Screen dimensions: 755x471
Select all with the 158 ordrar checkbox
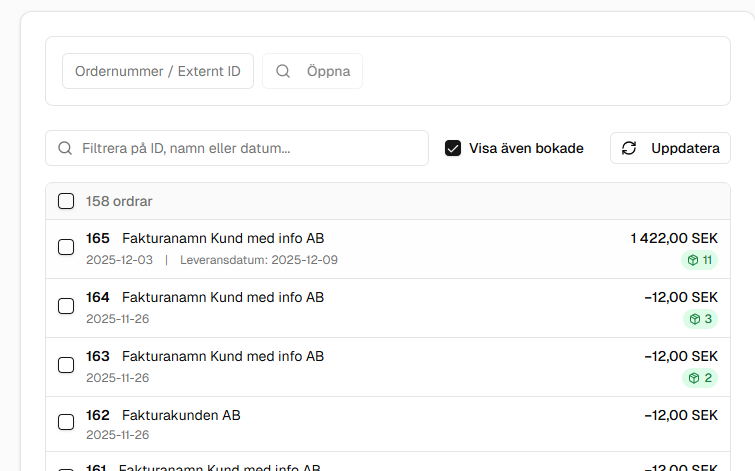[66, 201]
